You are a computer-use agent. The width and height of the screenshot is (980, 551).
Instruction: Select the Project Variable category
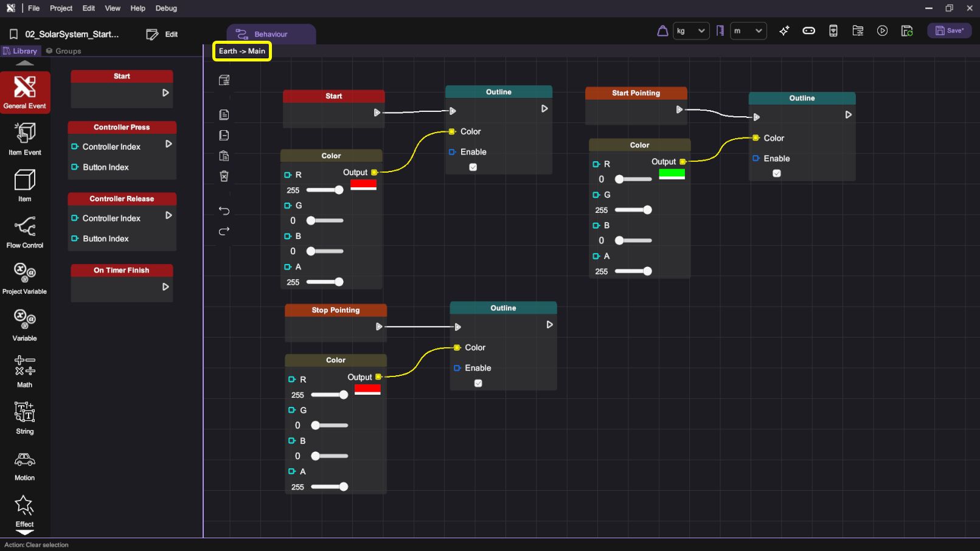[x=24, y=278]
